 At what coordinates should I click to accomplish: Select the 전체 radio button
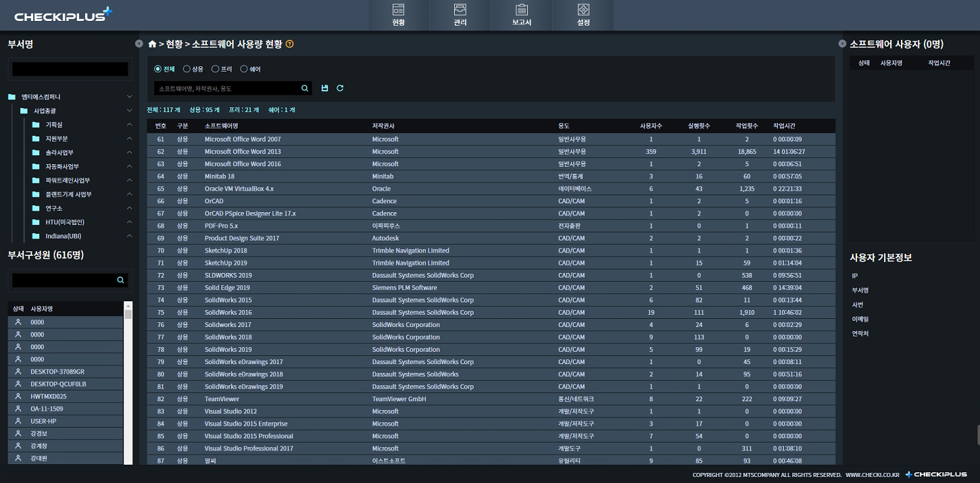coord(157,69)
